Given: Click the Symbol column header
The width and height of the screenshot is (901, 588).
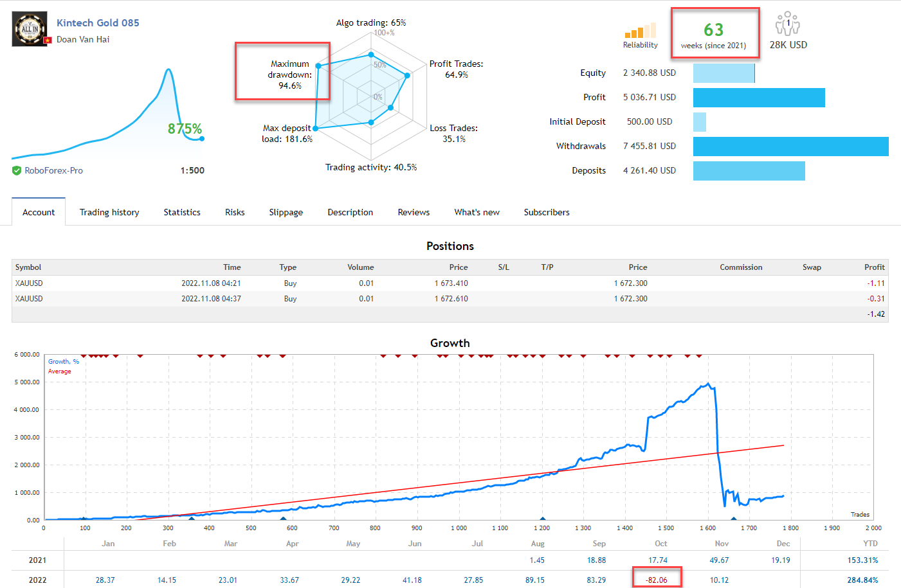Looking at the screenshot, I should point(28,267).
